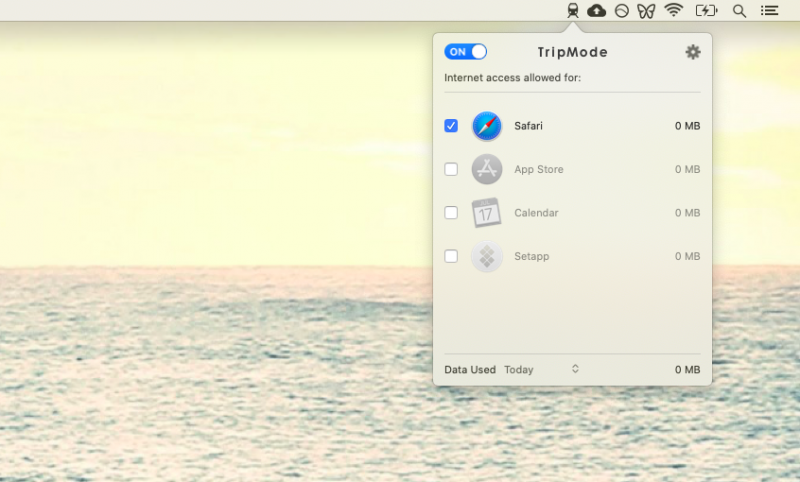Open the TripMode train icon in menu bar
Screen dimensions: 800x482
[x=573, y=11]
